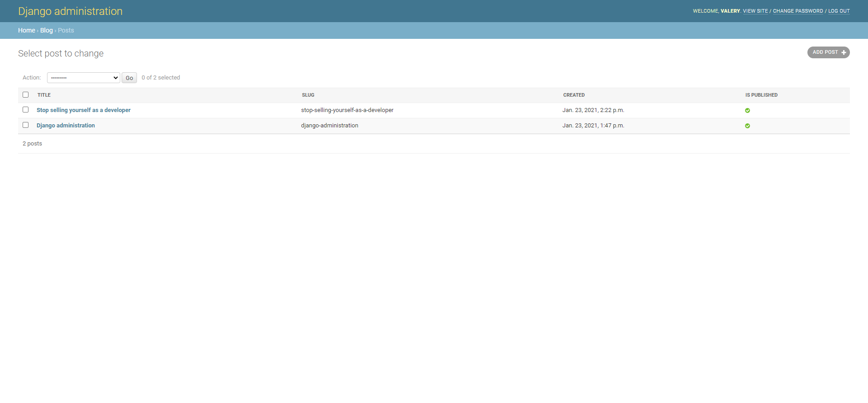Check the box for Django administration post
This screenshot has height=403, width=868.
[25, 125]
